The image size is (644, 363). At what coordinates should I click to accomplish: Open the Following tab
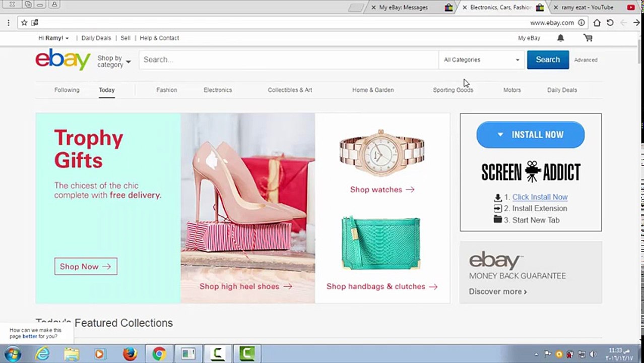[67, 90]
